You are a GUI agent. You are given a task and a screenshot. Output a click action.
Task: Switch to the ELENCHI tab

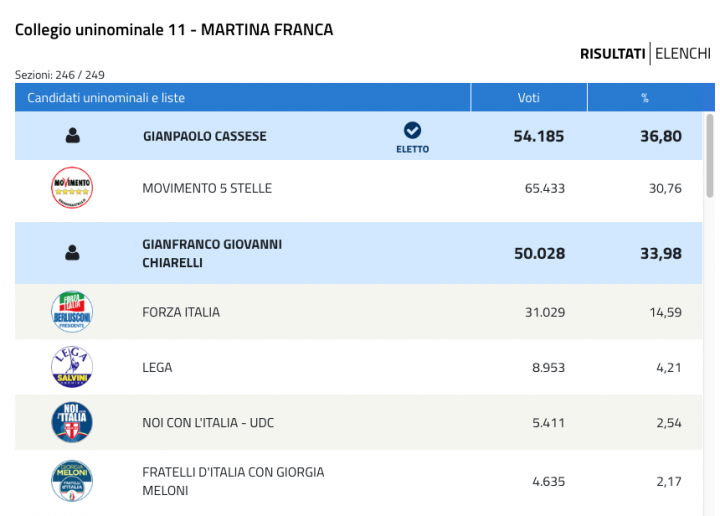(x=683, y=54)
